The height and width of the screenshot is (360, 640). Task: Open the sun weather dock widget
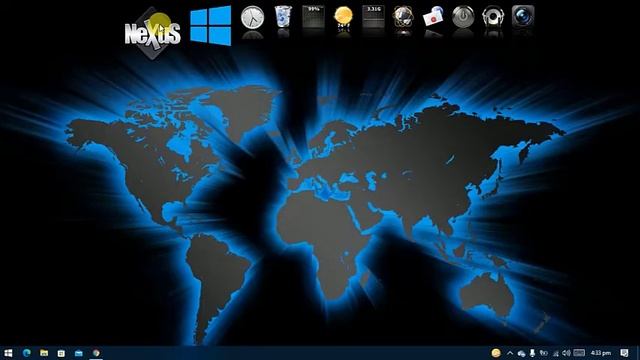click(343, 18)
